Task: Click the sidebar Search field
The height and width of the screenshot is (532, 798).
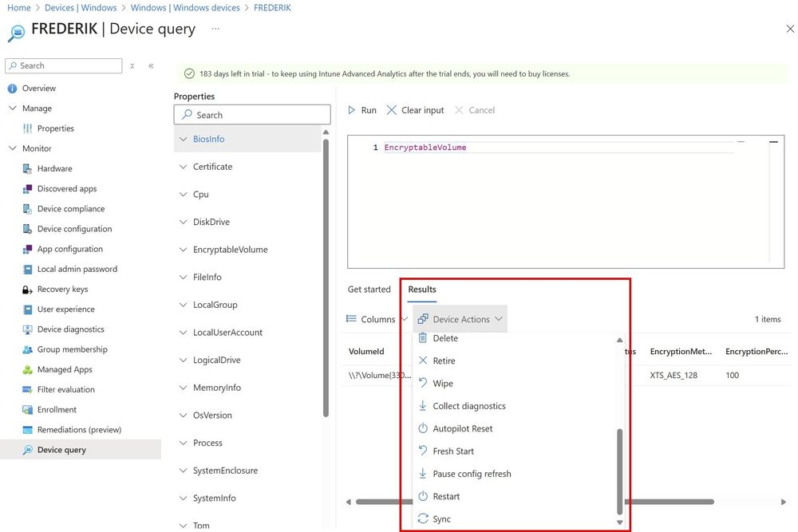Action: coord(64,65)
